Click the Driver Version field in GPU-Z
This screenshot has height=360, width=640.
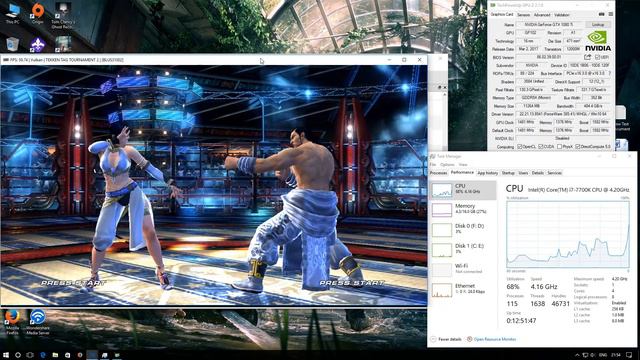564,114
